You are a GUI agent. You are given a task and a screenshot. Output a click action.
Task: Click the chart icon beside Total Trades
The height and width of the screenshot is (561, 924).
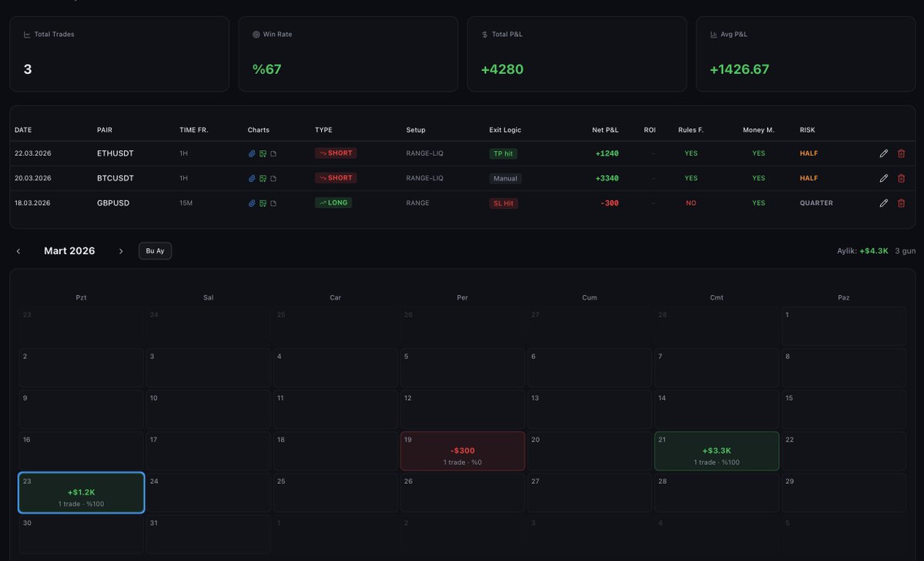click(27, 35)
